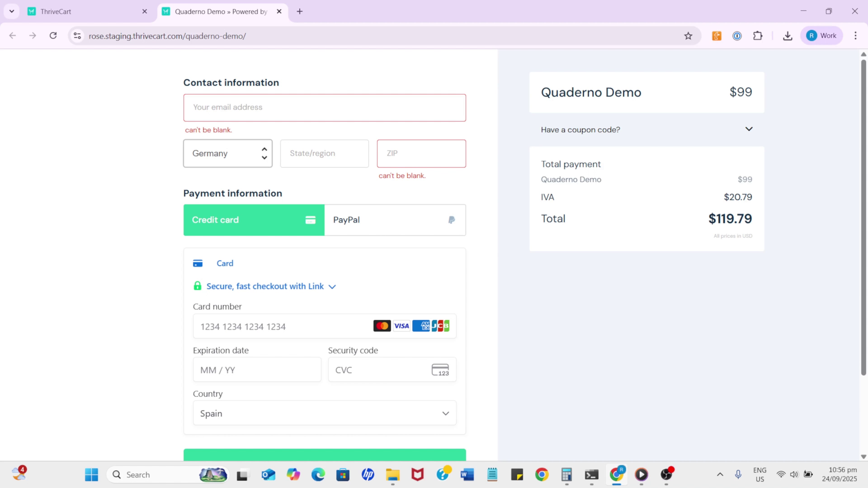Image resolution: width=868 pixels, height=488 pixels.
Task: Click the PayPal logo icon
Action: (452, 220)
